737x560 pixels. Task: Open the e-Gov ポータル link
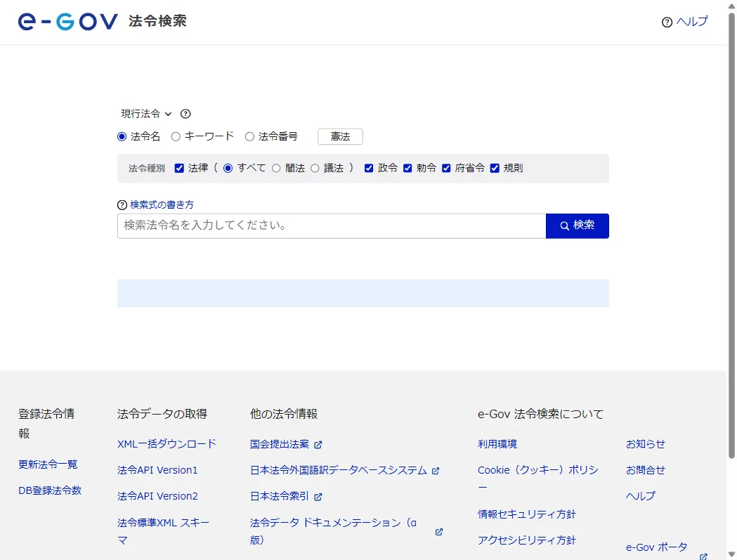pos(657,547)
